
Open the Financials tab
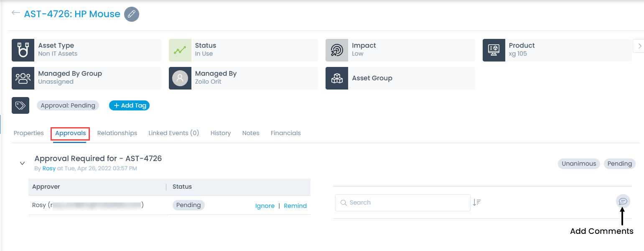pyautogui.click(x=285, y=133)
